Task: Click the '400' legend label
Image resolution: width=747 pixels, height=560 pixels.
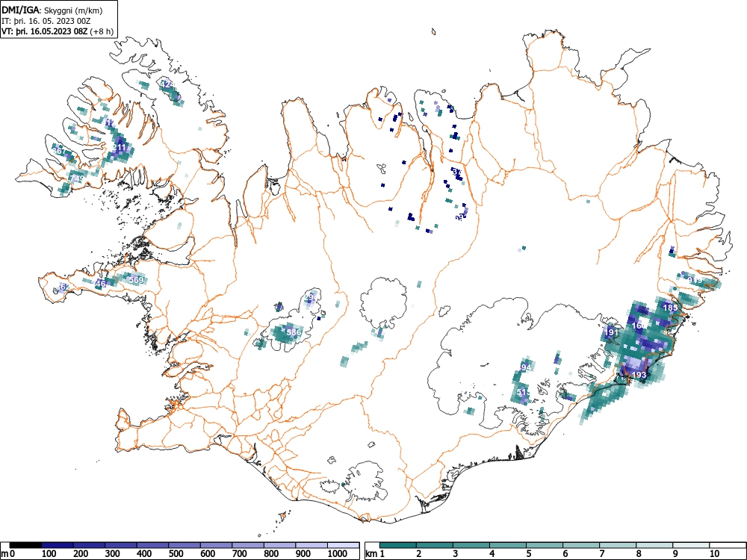Action: (144, 554)
